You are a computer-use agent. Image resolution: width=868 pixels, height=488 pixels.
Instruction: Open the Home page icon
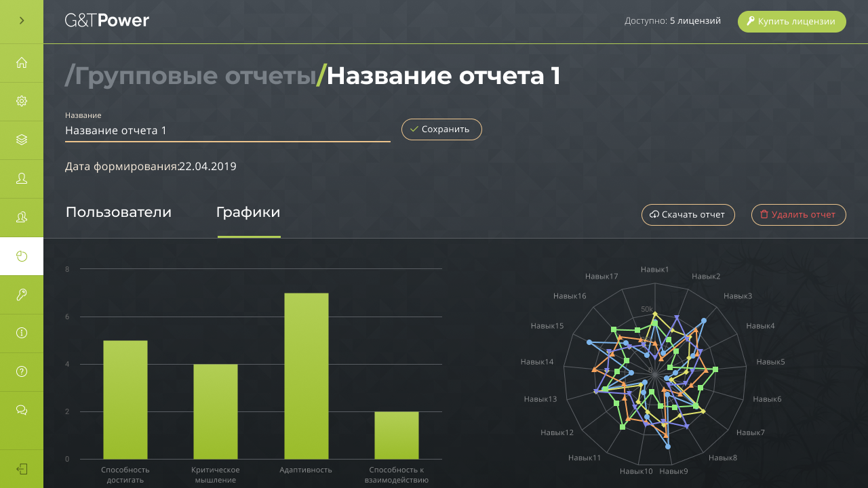point(22,63)
